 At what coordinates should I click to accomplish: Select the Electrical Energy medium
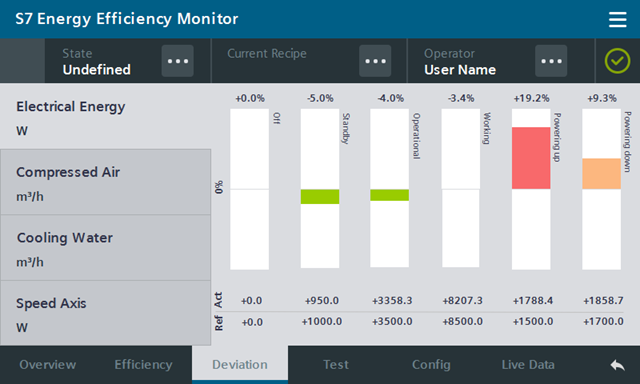[x=105, y=117]
